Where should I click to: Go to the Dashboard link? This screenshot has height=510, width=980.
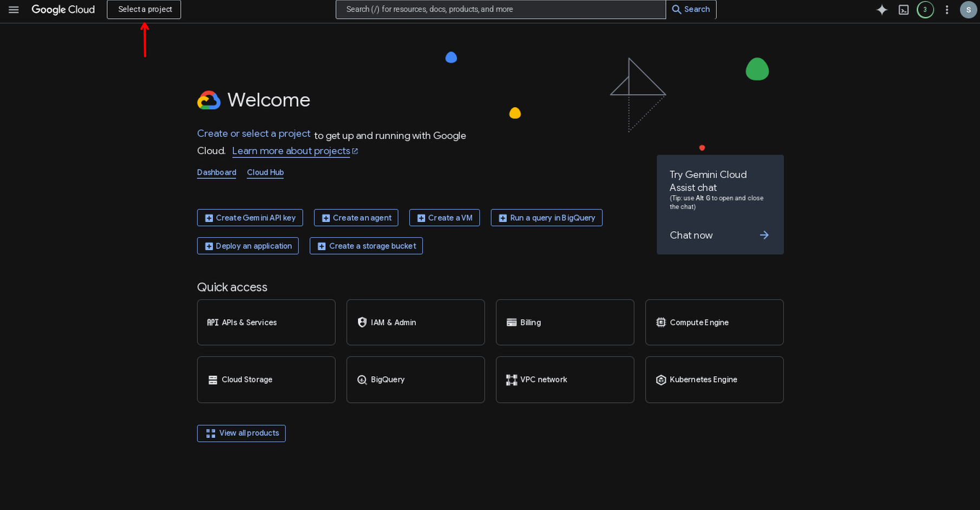(x=217, y=172)
